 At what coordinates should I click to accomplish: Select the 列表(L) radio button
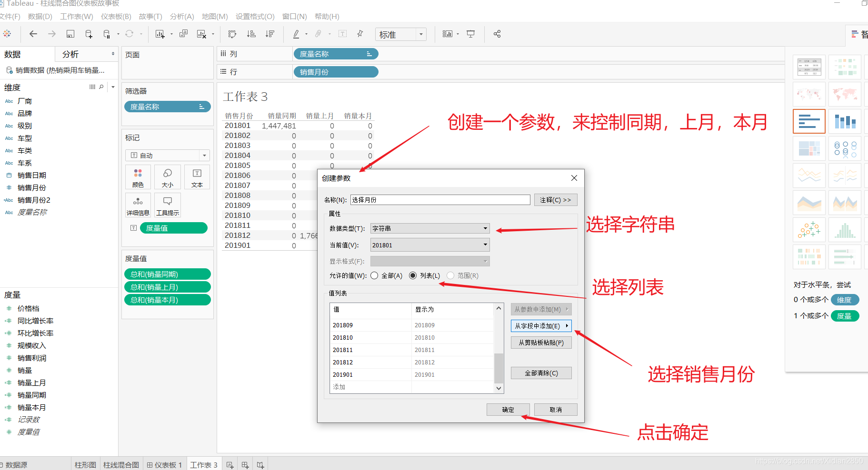(x=413, y=275)
